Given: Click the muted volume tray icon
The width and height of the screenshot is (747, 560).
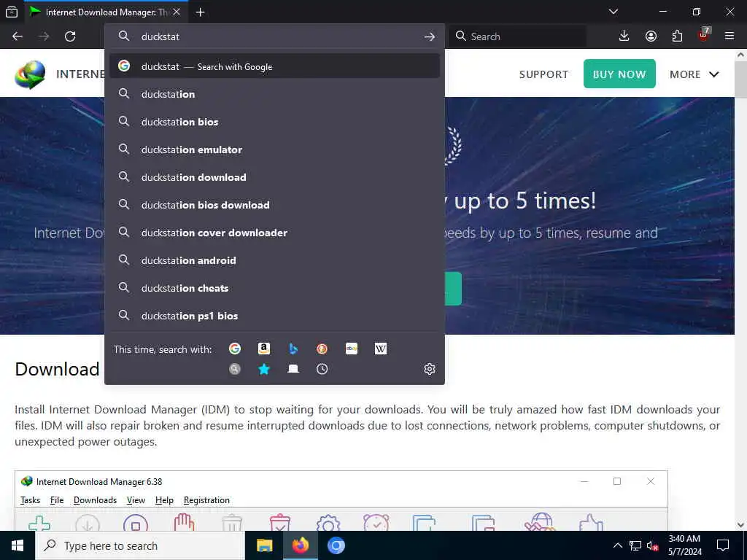Looking at the screenshot, I should (x=652, y=545).
